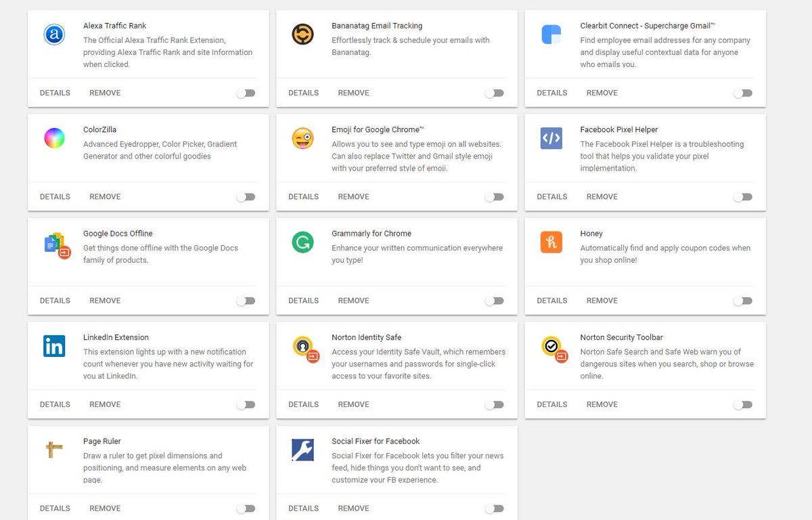The image size is (812, 520).
Task: Click the Facebook Pixel Helper code icon
Action: click(551, 138)
